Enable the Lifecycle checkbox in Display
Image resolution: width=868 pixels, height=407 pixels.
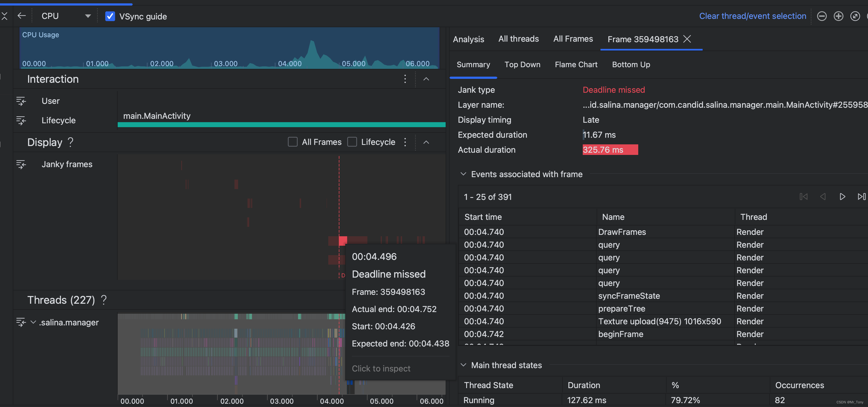coord(352,142)
